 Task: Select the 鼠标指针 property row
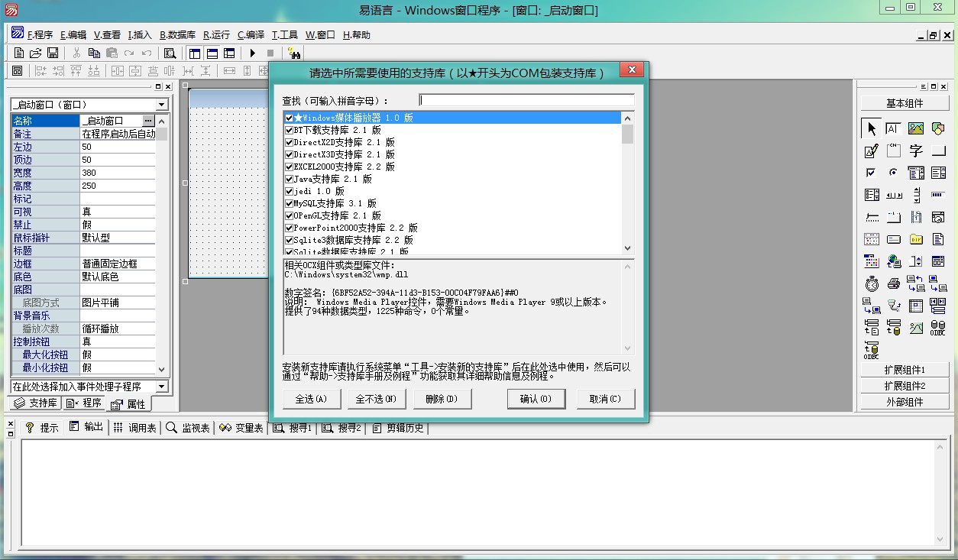pyautogui.click(x=83, y=238)
